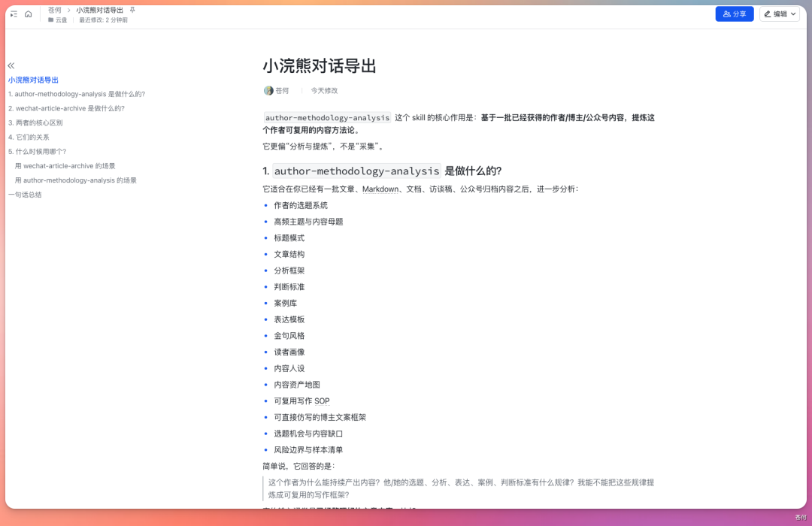The image size is (812, 526).
Task: Open the 编辑 mode dropdown
Action: click(x=780, y=14)
